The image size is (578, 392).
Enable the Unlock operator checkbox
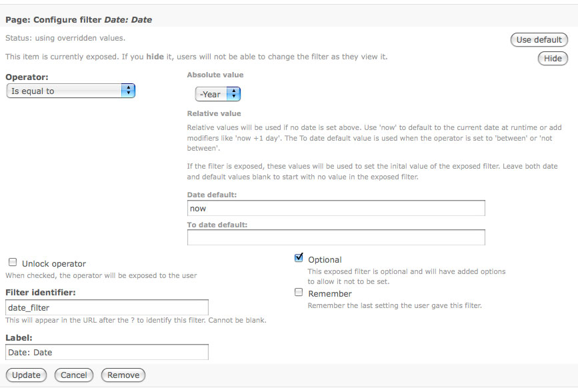coord(13,263)
